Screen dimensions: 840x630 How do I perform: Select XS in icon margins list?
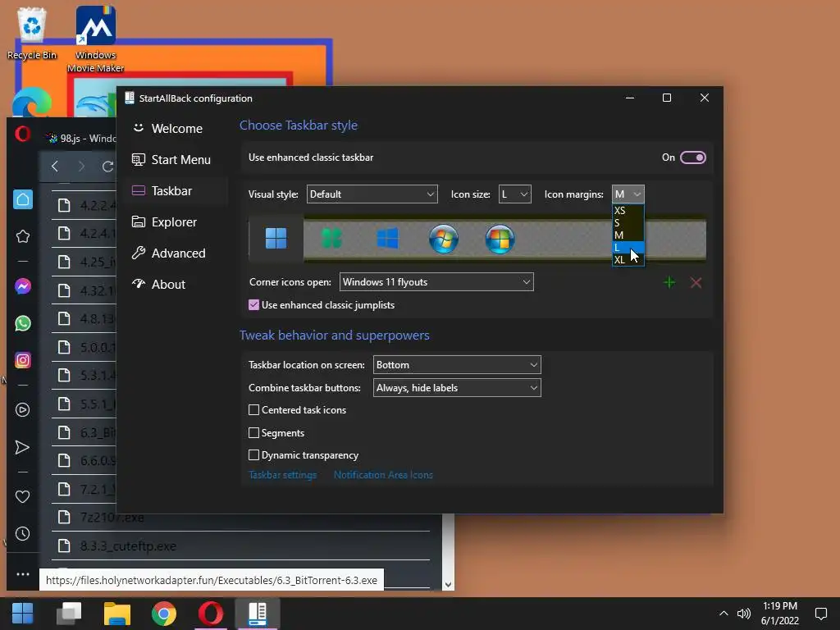pyautogui.click(x=628, y=211)
